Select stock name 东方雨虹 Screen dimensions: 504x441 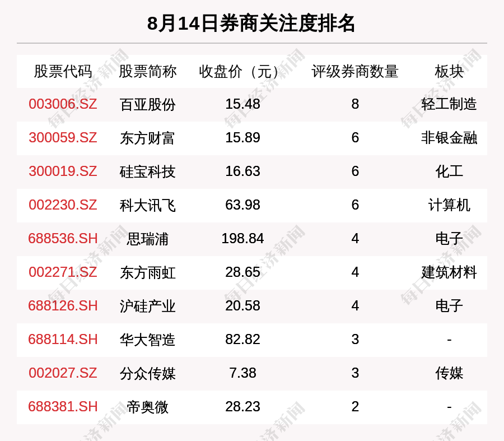147,272
